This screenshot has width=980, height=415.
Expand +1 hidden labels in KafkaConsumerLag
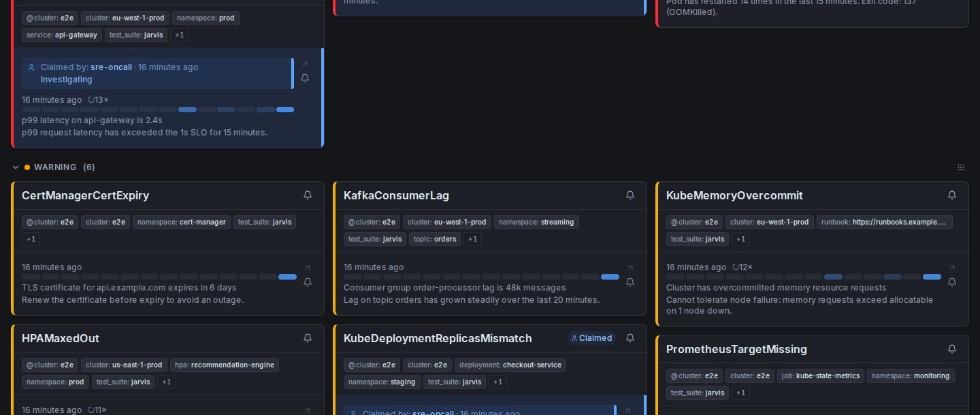473,239
